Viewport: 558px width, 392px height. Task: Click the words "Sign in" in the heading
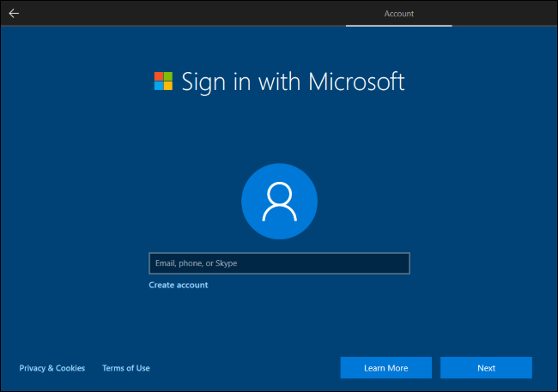[x=212, y=81]
